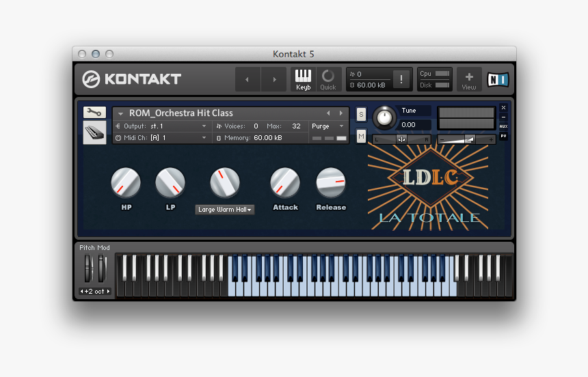Click the Kontakt logo
Screen dimensions: 588x377
132,79
